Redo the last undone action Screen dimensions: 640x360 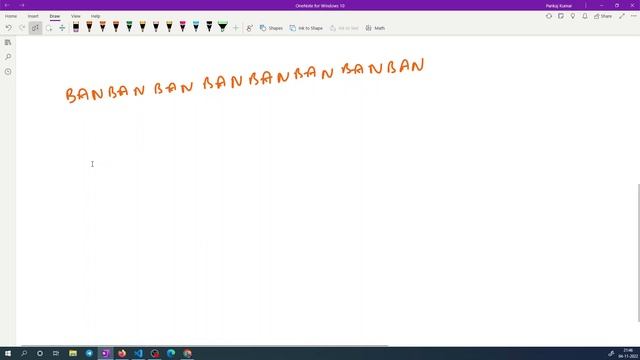pyautogui.click(x=22, y=28)
